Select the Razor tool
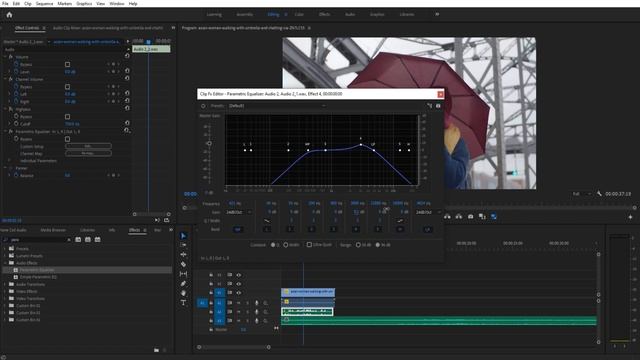 [x=183, y=264]
